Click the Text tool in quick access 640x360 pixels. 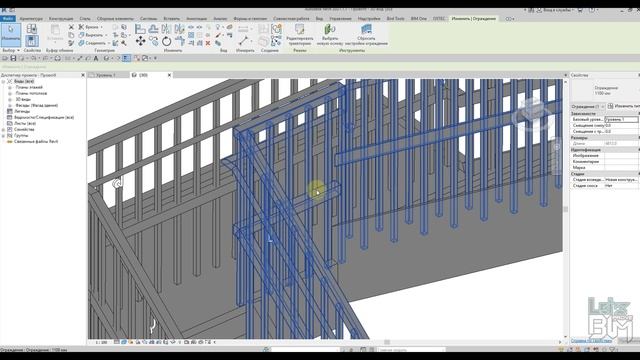tap(96, 58)
